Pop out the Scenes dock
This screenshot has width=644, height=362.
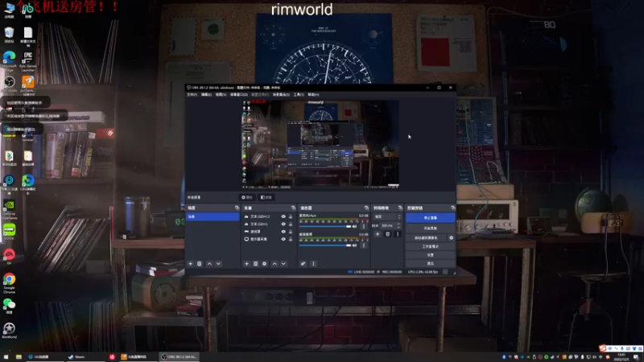(237, 208)
